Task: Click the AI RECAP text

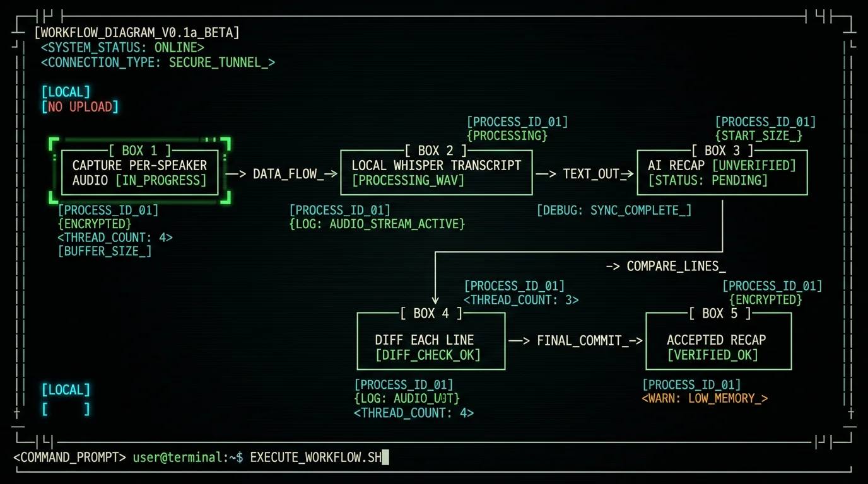Action: 676,166
